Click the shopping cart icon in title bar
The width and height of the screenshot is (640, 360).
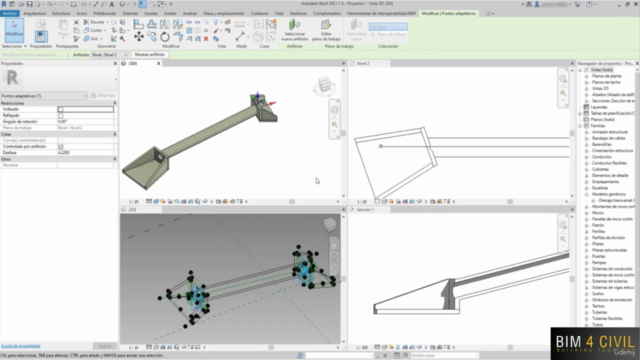pyautogui.click(x=578, y=4)
